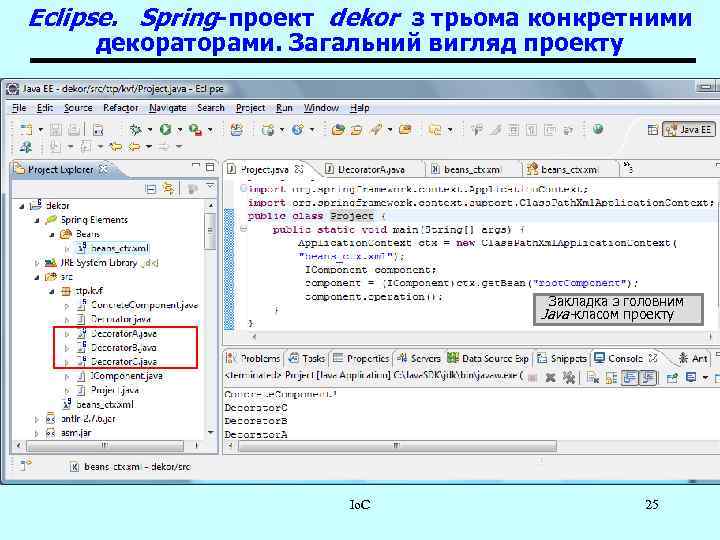The height and width of the screenshot is (540, 720).
Task: Open the File menu
Action: pyautogui.click(x=19, y=108)
